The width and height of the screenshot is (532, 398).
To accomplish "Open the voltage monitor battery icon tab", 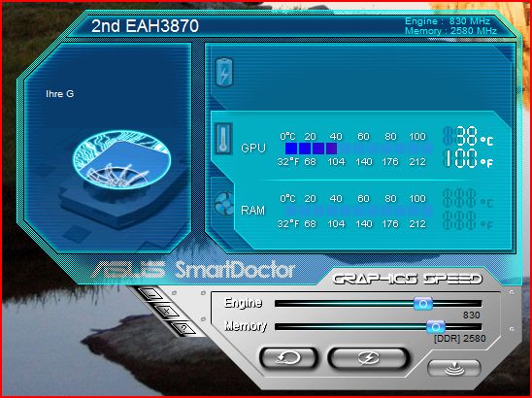I will (224, 72).
